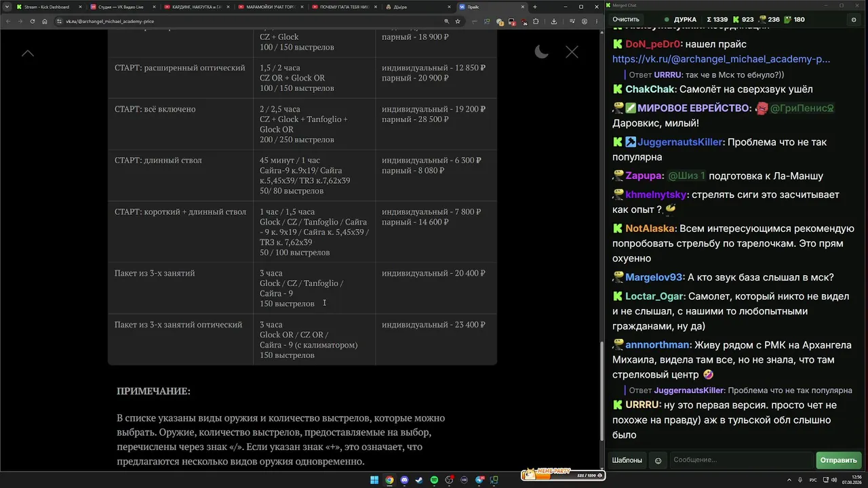Click username ChakChak in chat
This screenshot has height=488, width=868.
pyautogui.click(x=650, y=89)
